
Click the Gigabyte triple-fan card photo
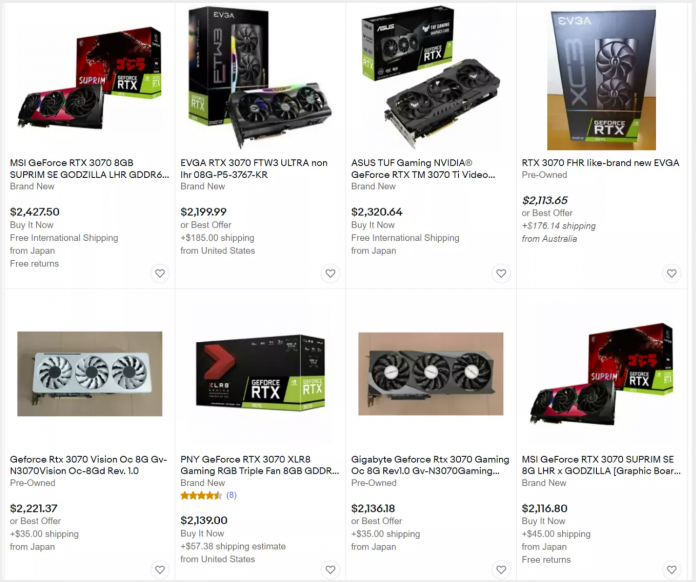tap(431, 374)
